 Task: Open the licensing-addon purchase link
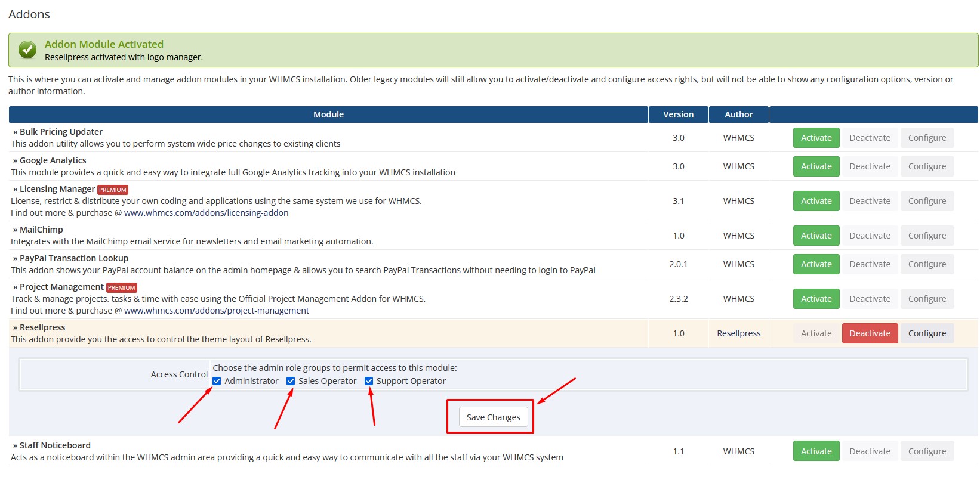click(206, 213)
